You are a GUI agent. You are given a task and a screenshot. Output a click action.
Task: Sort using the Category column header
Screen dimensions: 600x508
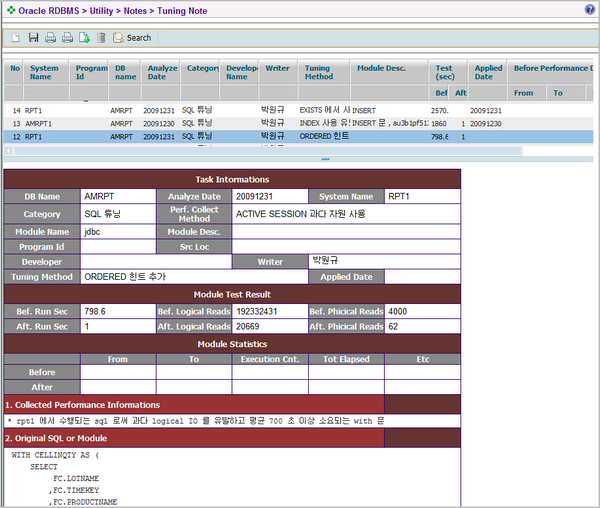(x=200, y=72)
